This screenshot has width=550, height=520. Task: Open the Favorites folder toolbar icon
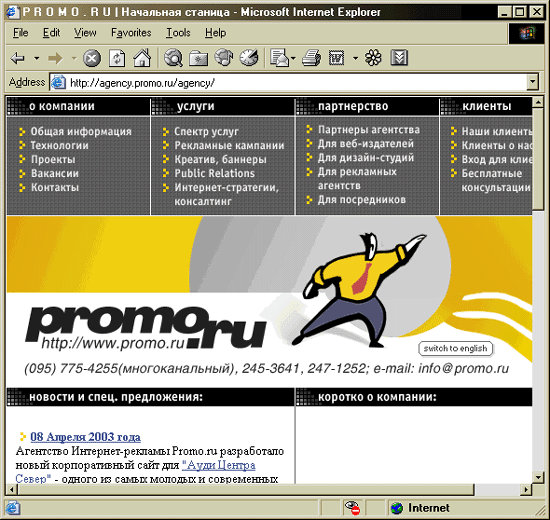tap(198, 58)
